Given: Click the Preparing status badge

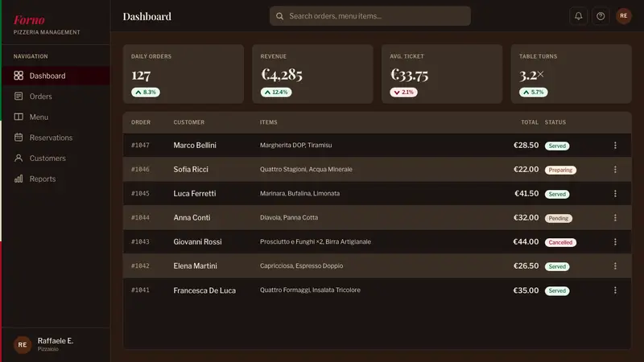Looking at the screenshot, I should click(x=560, y=170).
